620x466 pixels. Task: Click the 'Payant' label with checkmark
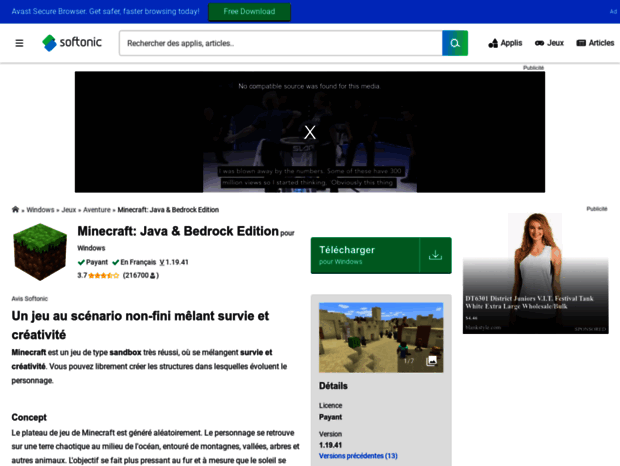tap(93, 262)
